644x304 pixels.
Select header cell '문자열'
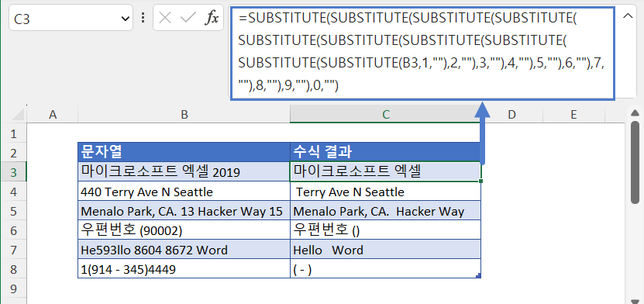pos(184,152)
